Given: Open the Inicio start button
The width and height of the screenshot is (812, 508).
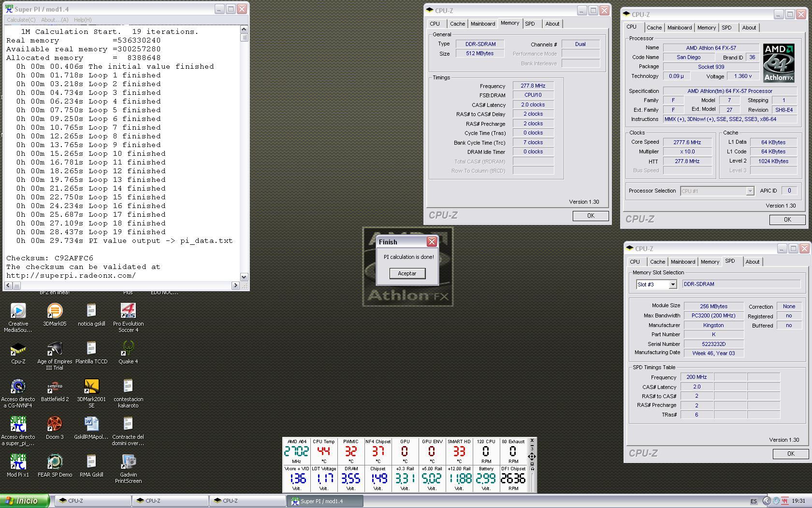Looking at the screenshot, I should tap(25, 501).
